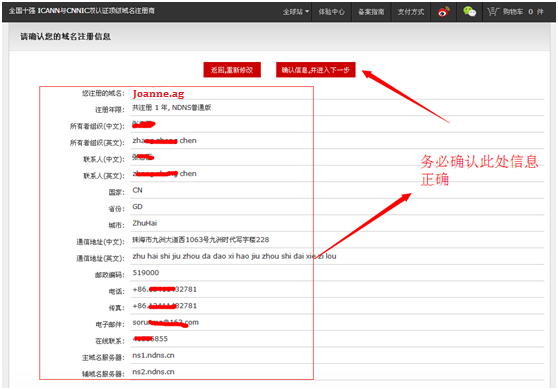Click the city value ZhuHai
The image size is (558, 390).
point(144,223)
